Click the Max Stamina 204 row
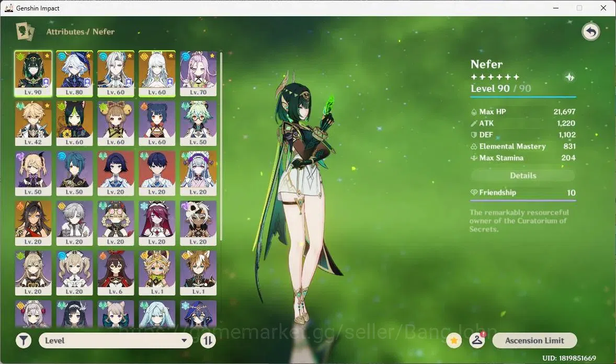Image resolution: width=616 pixels, height=364 pixels. coord(523,158)
